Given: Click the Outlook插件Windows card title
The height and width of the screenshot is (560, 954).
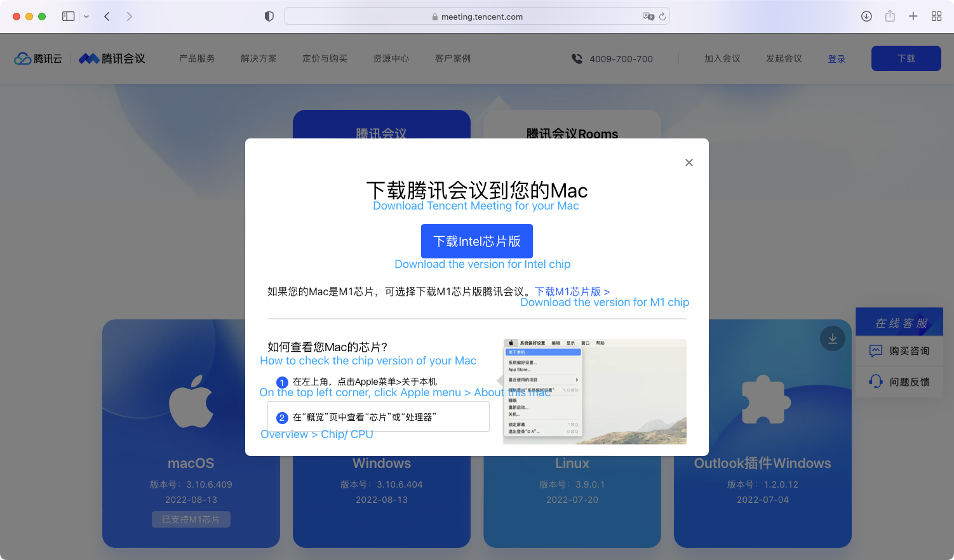Looking at the screenshot, I should [x=763, y=463].
